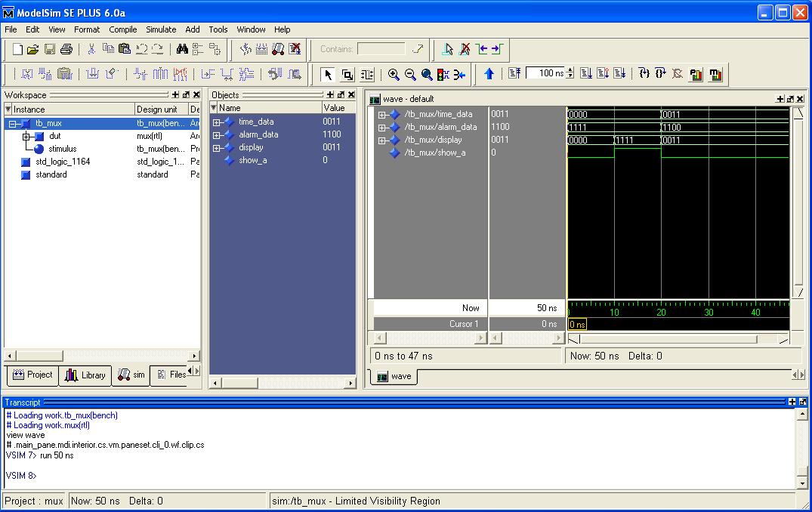The height and width of the screenshot is (512, 812).
Task: Click the Zoom Out magnifier icon
Action: (410, 75)
